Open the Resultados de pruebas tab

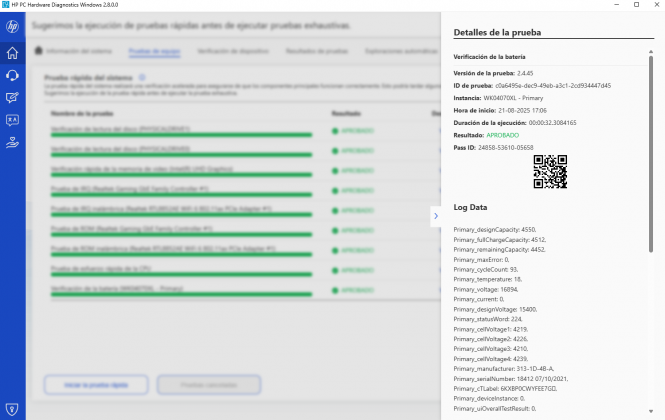click(317, 51)
